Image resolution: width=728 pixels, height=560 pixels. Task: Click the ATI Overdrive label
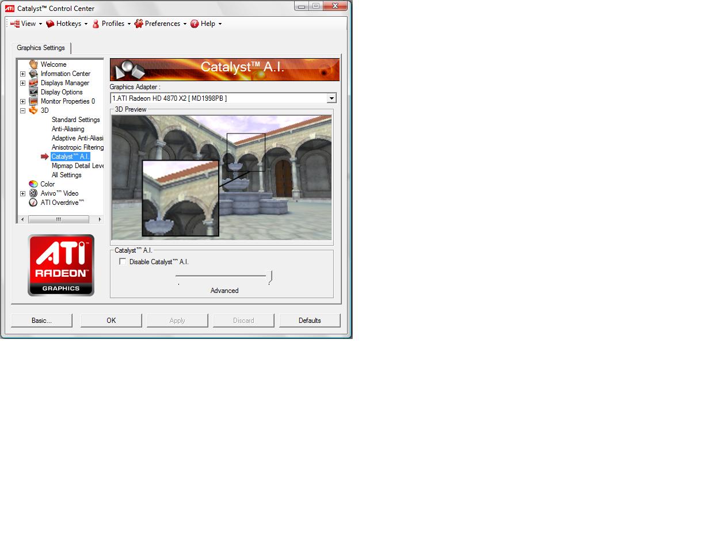tap(62, 203)
